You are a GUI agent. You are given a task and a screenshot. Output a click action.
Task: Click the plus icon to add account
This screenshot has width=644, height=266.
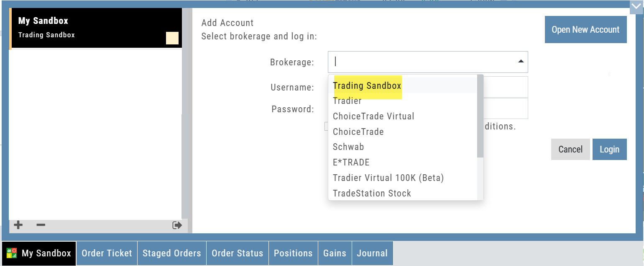pos(18,225)
